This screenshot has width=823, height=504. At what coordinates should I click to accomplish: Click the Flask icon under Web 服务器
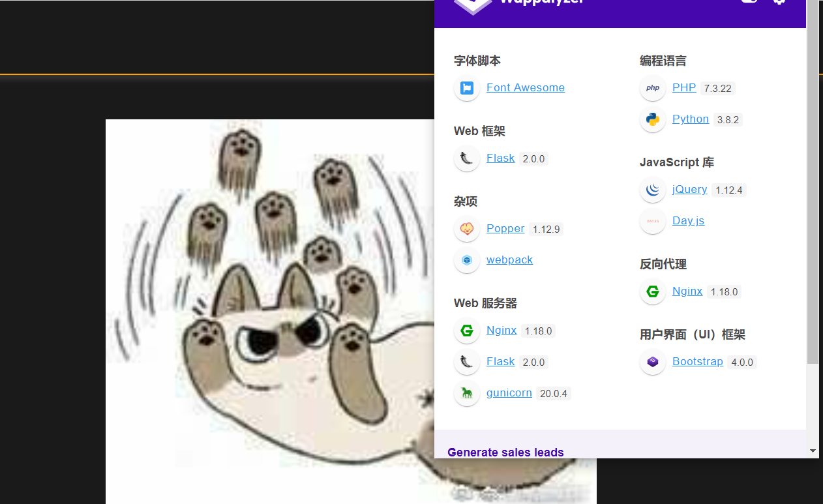click(467, 362)
